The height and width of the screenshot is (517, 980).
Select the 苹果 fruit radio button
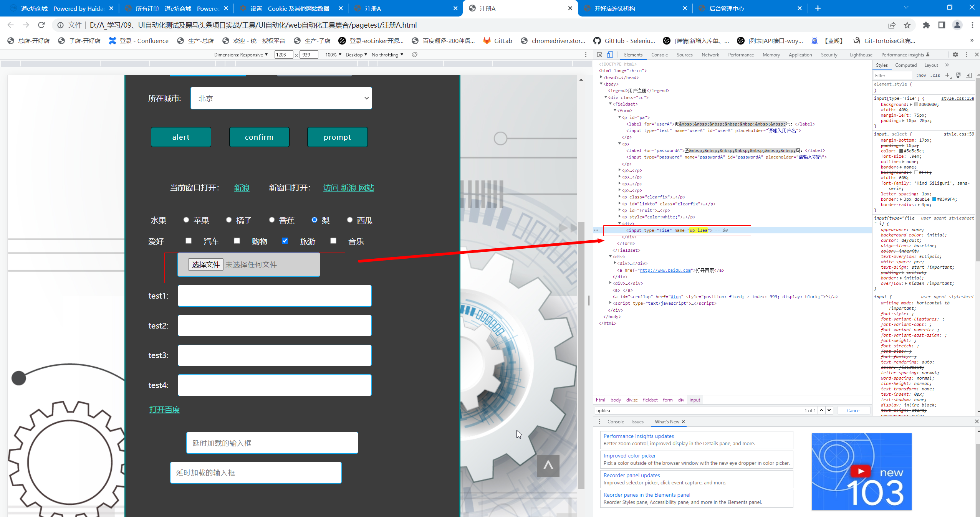coord(186,220)
